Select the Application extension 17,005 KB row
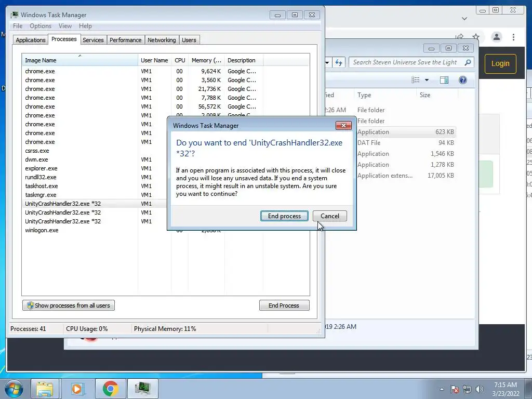532x399 pixels. click(390, 176)
